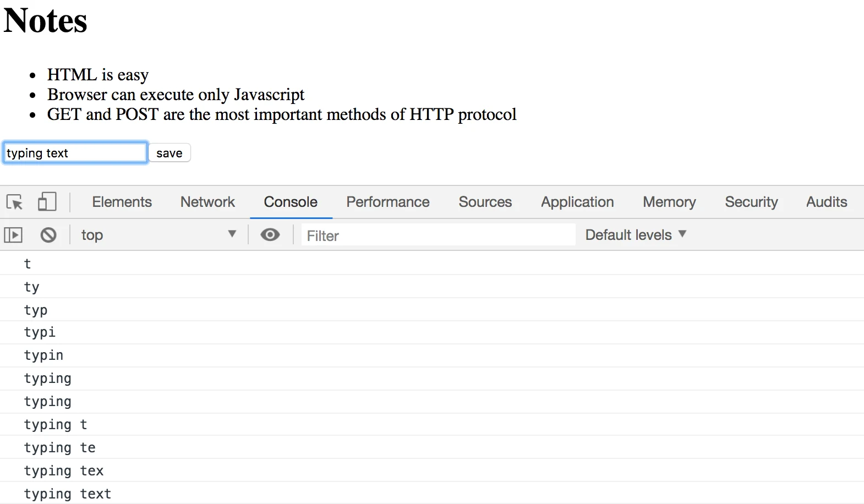Open the Sources tab
Screen dimensions: 864x504
(x=485, y=202)
